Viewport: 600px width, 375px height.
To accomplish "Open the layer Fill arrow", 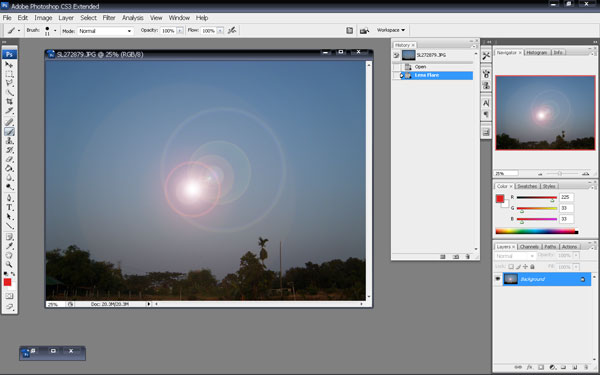I will tap(576, 267).
